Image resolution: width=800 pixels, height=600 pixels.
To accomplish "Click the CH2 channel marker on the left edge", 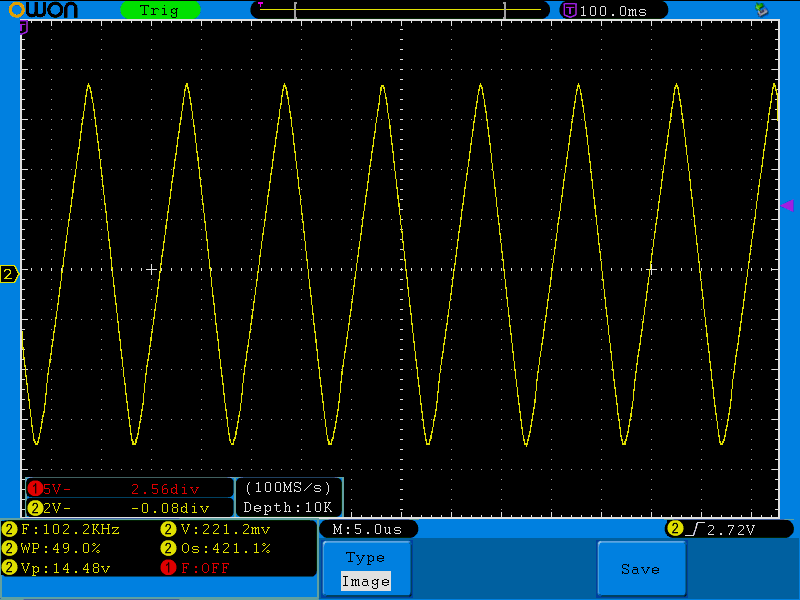I will tap(8, 275).
